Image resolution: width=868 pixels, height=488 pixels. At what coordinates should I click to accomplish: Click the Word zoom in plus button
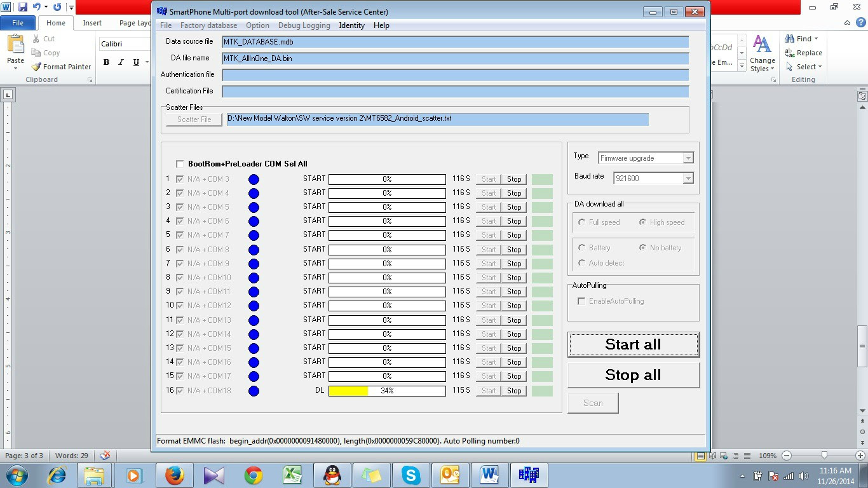[860, 456]
